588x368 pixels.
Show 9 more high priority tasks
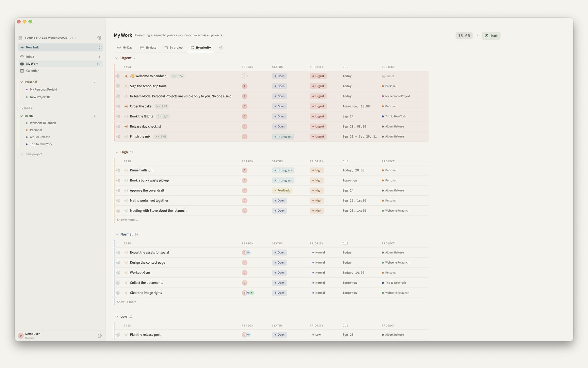(127, 220)
